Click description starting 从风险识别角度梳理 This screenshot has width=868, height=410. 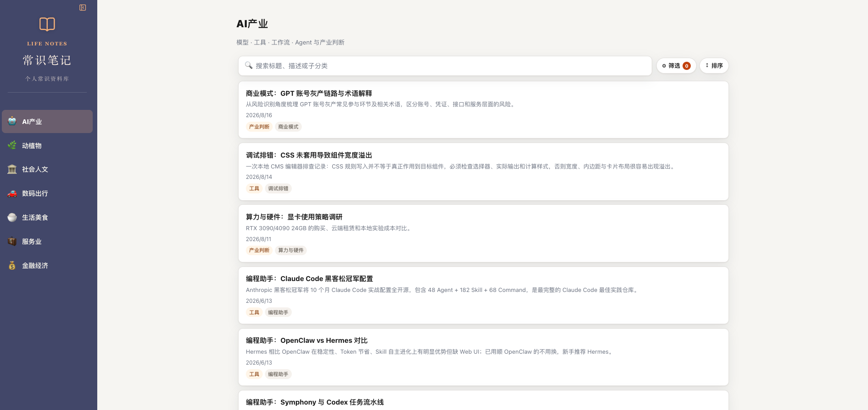point(381,104)
